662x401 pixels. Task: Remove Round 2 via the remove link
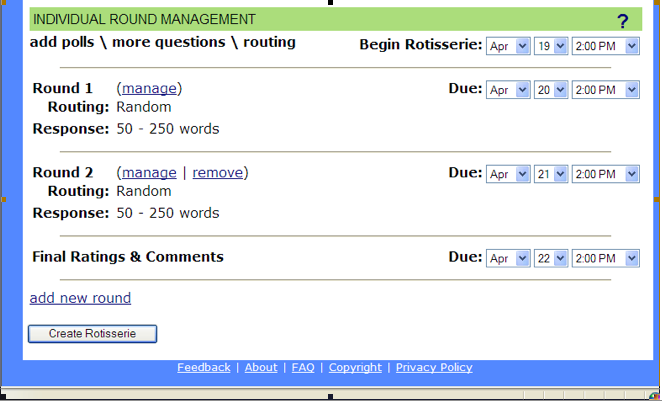pos(218,172)
